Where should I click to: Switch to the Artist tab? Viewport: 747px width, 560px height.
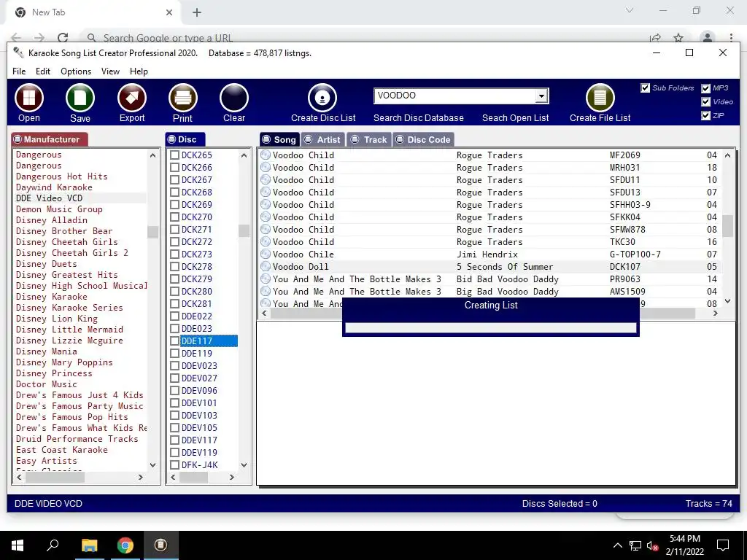pos(322,139)
